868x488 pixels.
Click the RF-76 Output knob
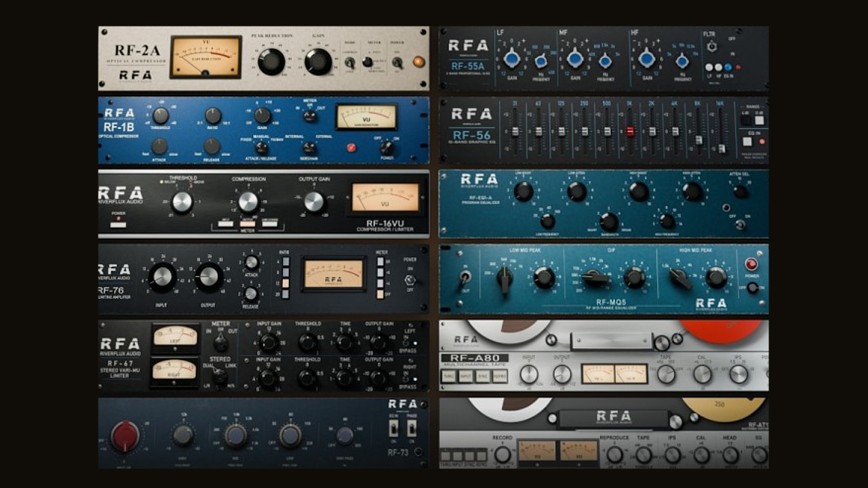pos(209,278)
